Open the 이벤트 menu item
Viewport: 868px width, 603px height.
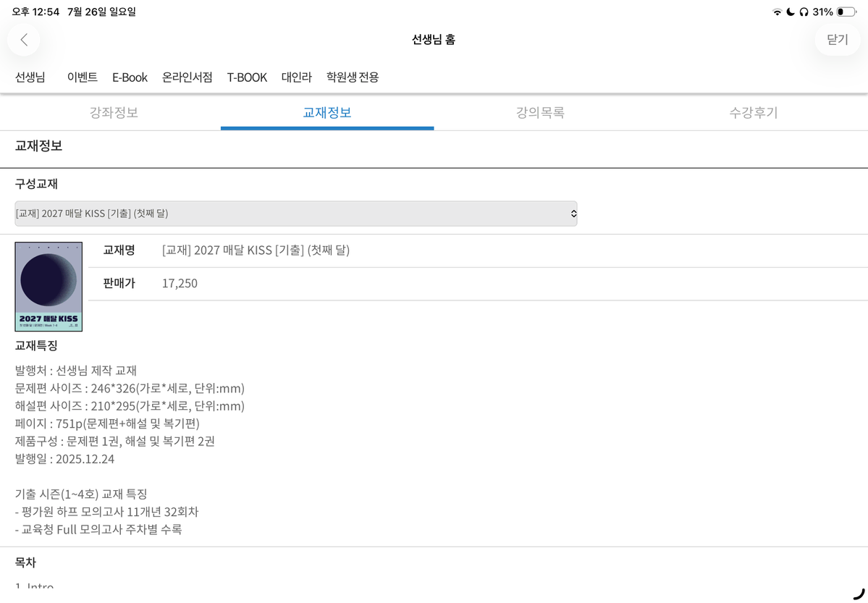pos(83,77)
